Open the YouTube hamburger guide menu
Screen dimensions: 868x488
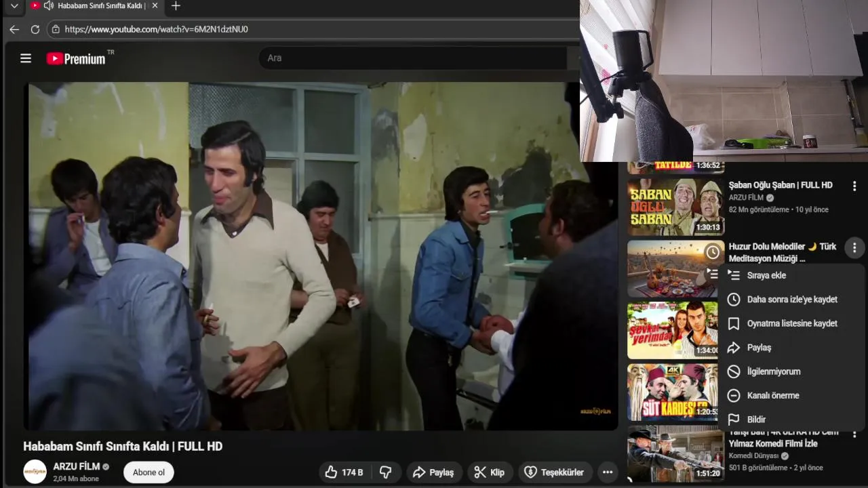pyautogui.click(x=26, y=58)
